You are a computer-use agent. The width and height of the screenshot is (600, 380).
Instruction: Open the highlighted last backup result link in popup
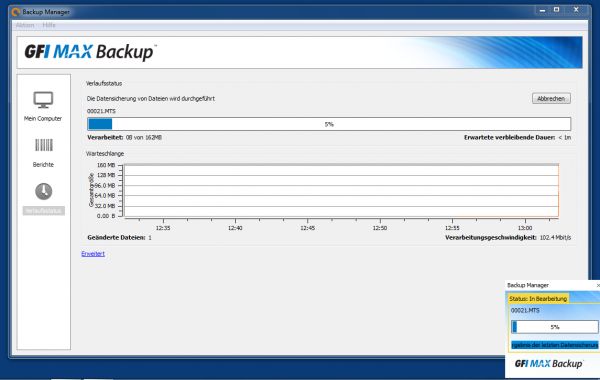pyautogui.click(x=554, y=345)
